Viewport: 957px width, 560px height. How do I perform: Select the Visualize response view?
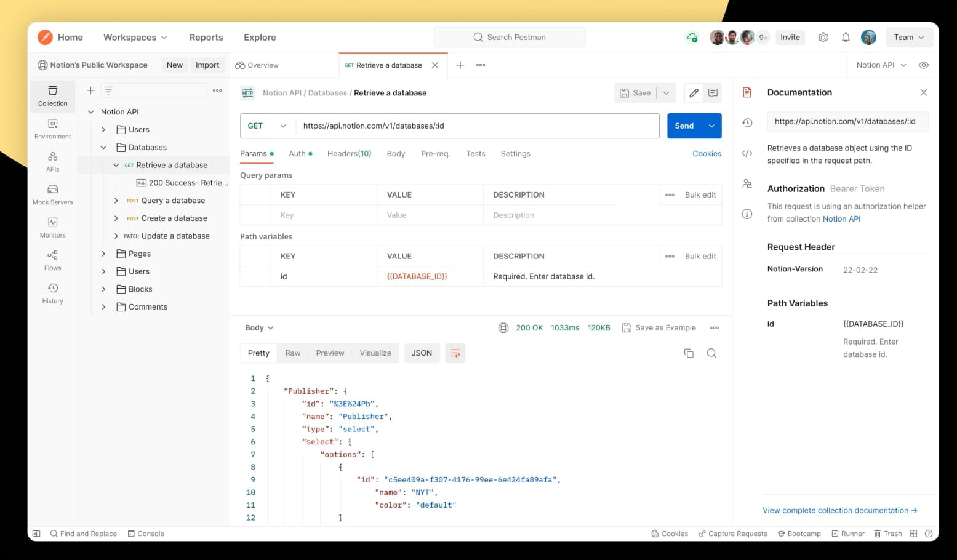[375, 353]
